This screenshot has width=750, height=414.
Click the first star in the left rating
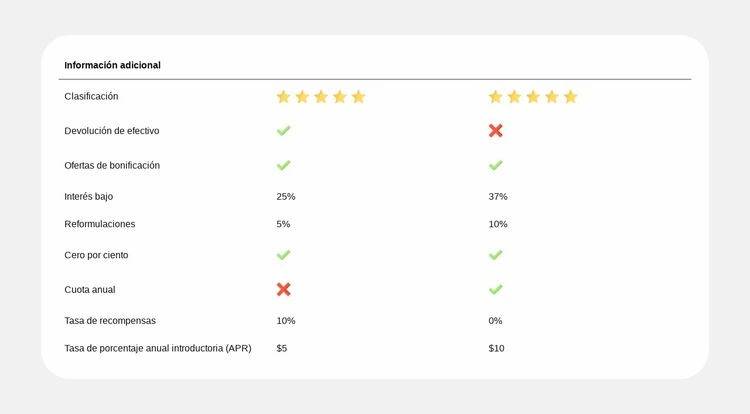coord(283,97)
